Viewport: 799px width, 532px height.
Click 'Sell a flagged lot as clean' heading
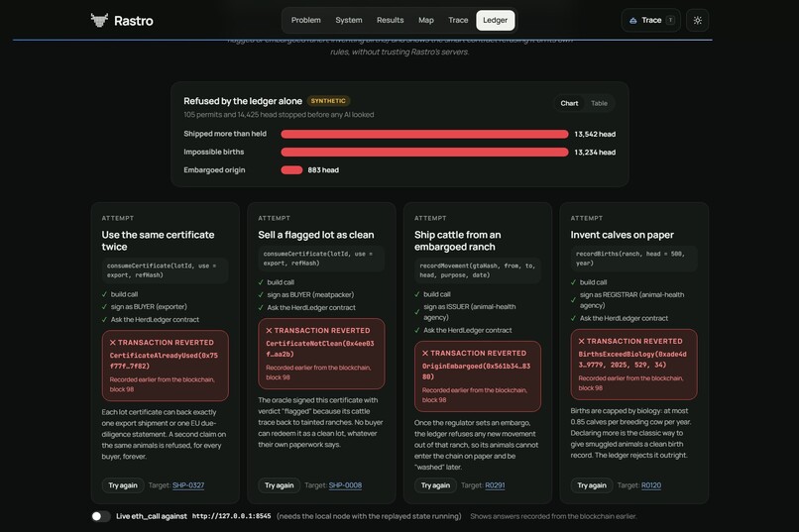tap(316, 235)
